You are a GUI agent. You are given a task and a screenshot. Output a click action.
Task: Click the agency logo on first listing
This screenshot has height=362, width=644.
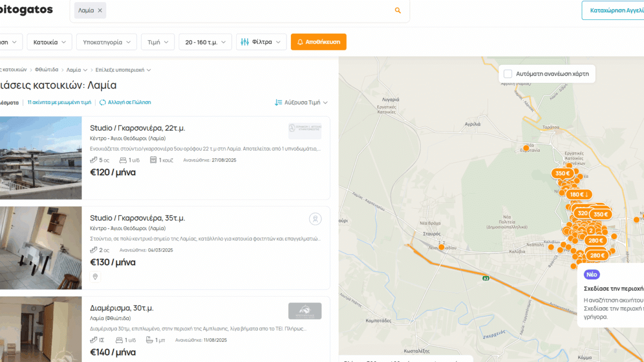[304, 131]
